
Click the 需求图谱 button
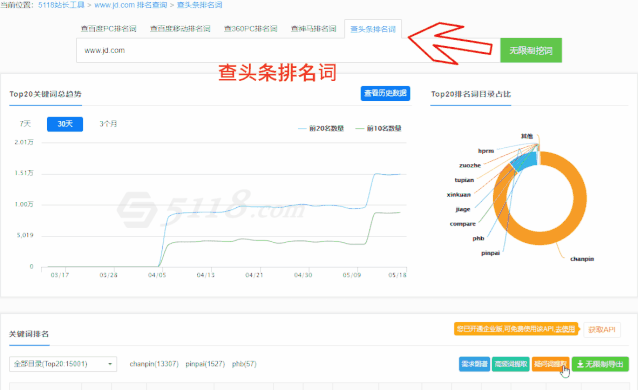point(474,364)
